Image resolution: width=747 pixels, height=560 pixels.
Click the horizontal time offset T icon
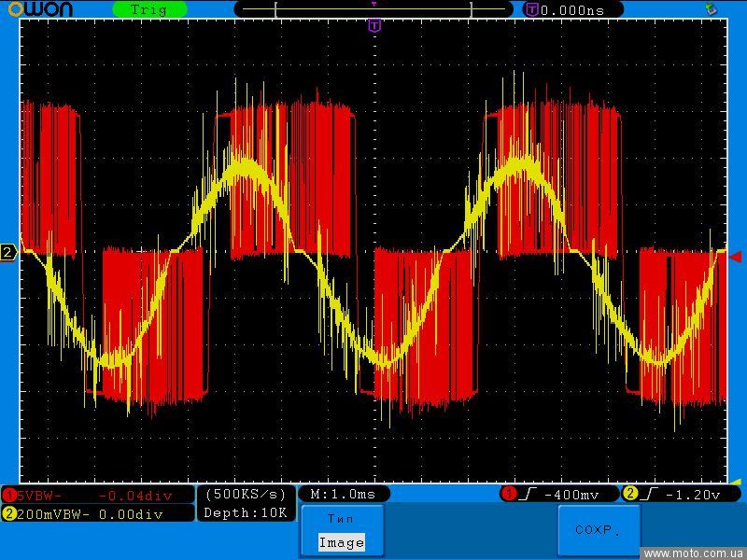(x=532, y=9)
